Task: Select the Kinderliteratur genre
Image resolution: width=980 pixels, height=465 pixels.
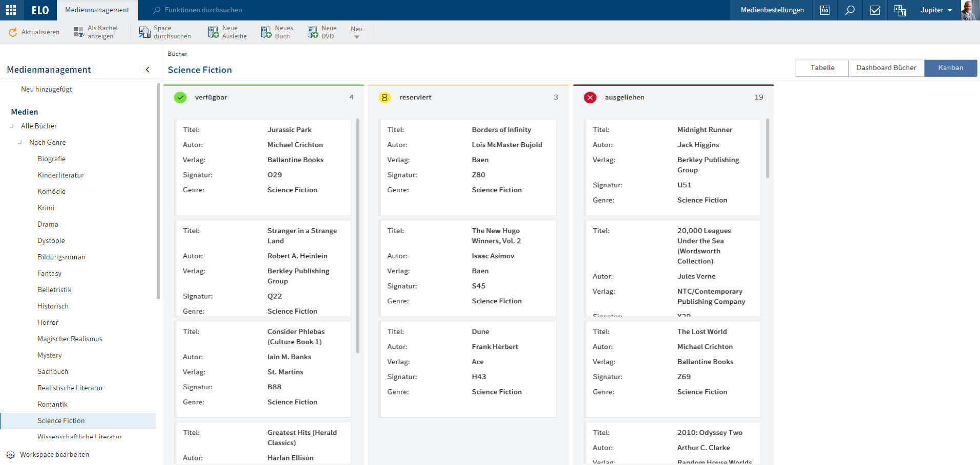Action: click(x=60, y=175)
